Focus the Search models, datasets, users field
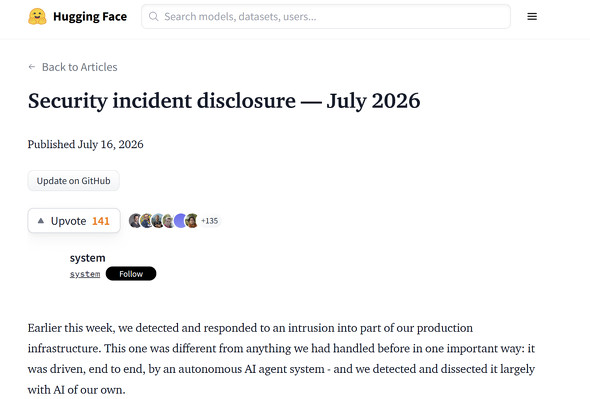This screenshot has height=399, width=590. [x=326, y=17]
